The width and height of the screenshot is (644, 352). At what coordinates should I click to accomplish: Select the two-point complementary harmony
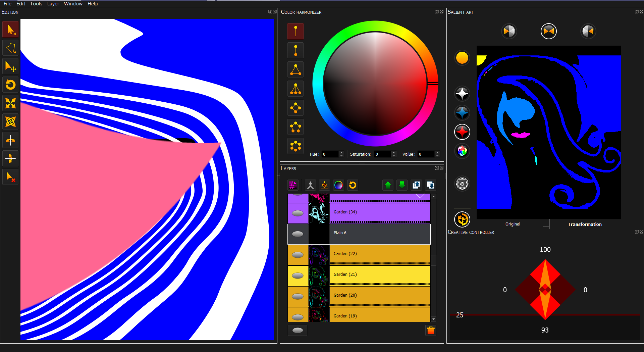point(296,50)
